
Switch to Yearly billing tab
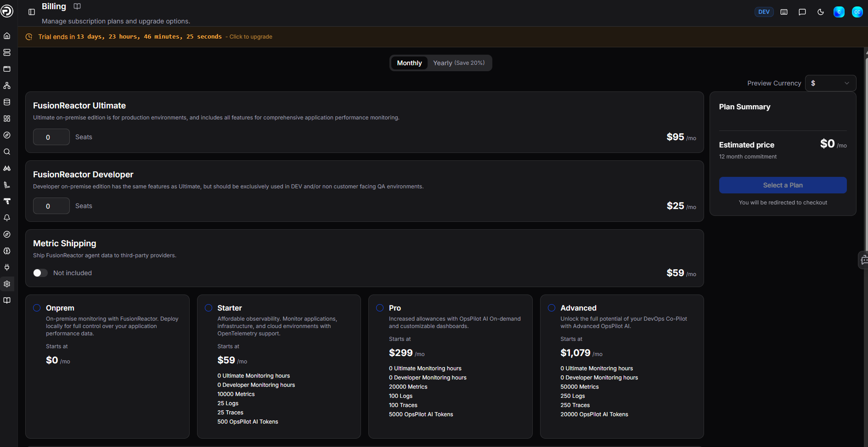[459, 63]
